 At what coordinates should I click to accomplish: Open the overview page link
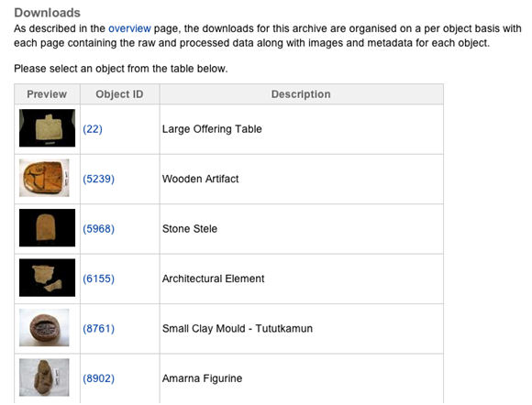[129, 28]
